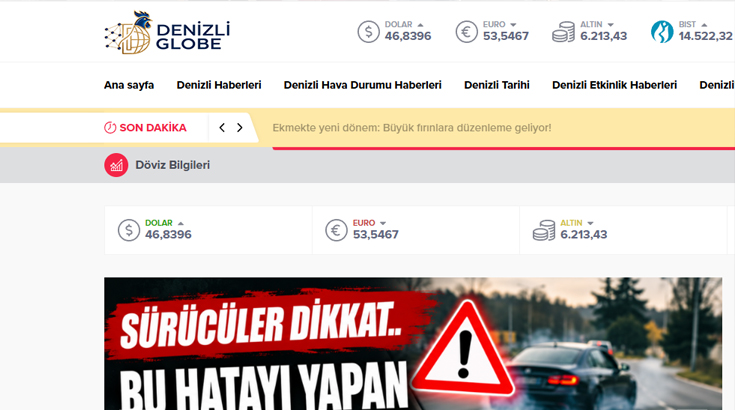Open Denizli Hava Durumu Haberleri menu
The width and height of the screenshot is (735, 410).
(362, 85)
